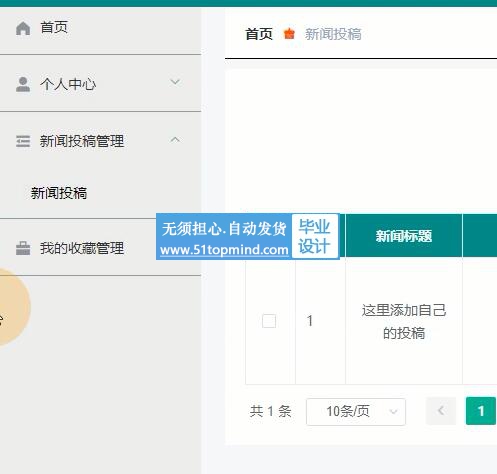
Task: Click the list icon beside 新闻投稿管理
Action: pos(23,141)
